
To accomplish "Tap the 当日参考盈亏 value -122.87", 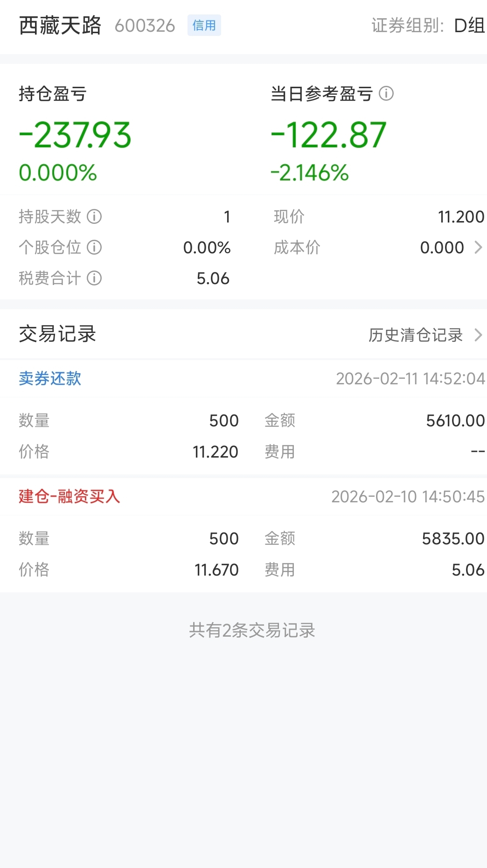I will [x=329, y=135].
